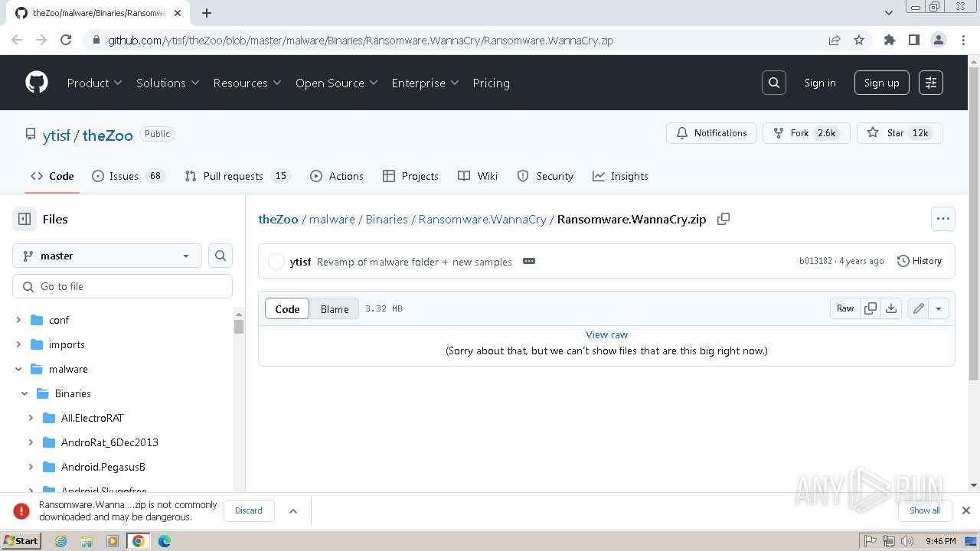This screenshot has width=980, height=551.
Task: View commit History link
Action: [920, 261]
